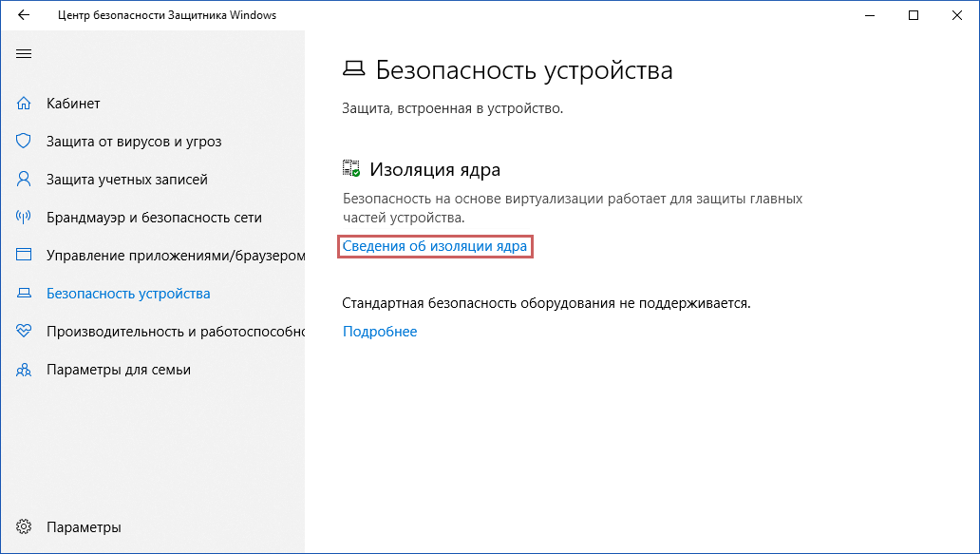980x554 pixels.
Task: Go to Брандмауэр и безопасность сети
Action: point(154,218)
